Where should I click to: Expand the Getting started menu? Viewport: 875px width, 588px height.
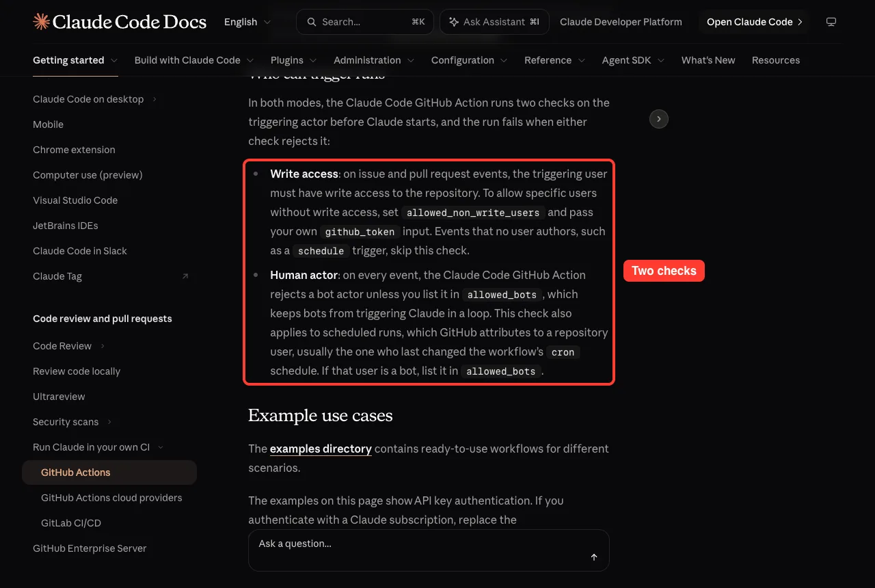point(75,60)
